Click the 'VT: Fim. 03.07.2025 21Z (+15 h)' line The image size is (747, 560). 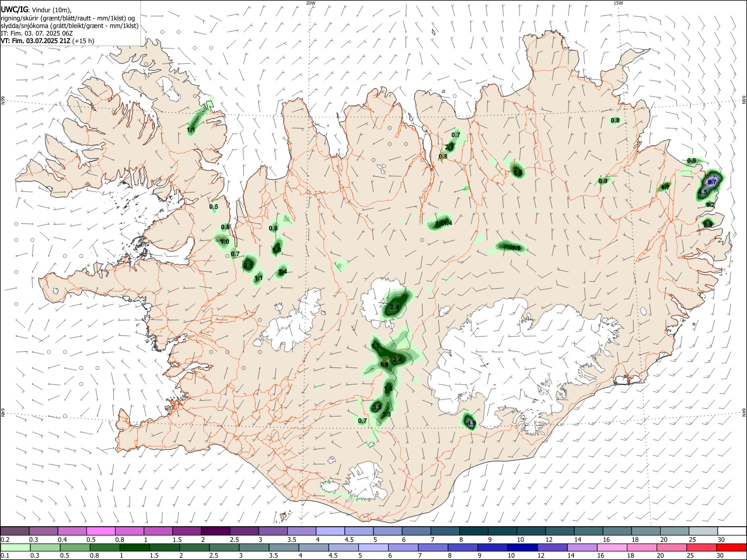coord(47,41)
